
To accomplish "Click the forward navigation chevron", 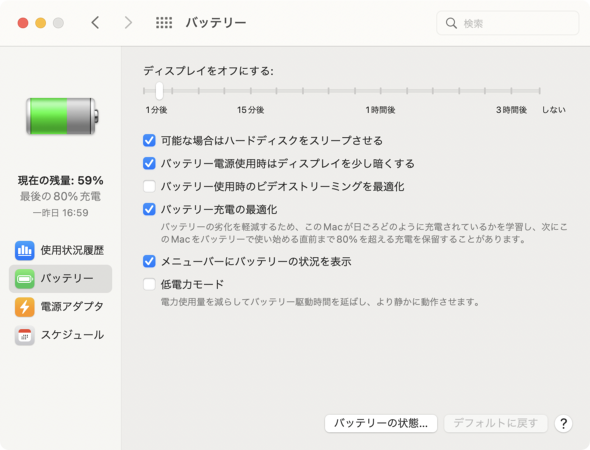I will pos(128,23).
